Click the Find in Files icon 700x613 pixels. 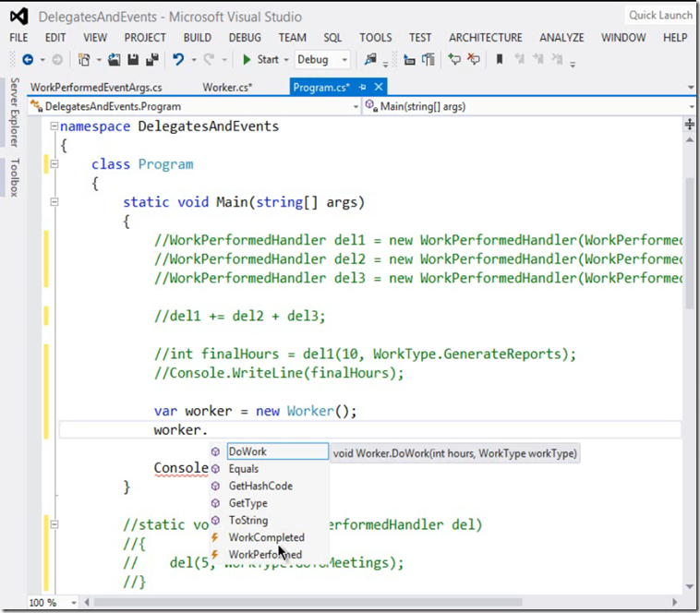pos(370,59)
